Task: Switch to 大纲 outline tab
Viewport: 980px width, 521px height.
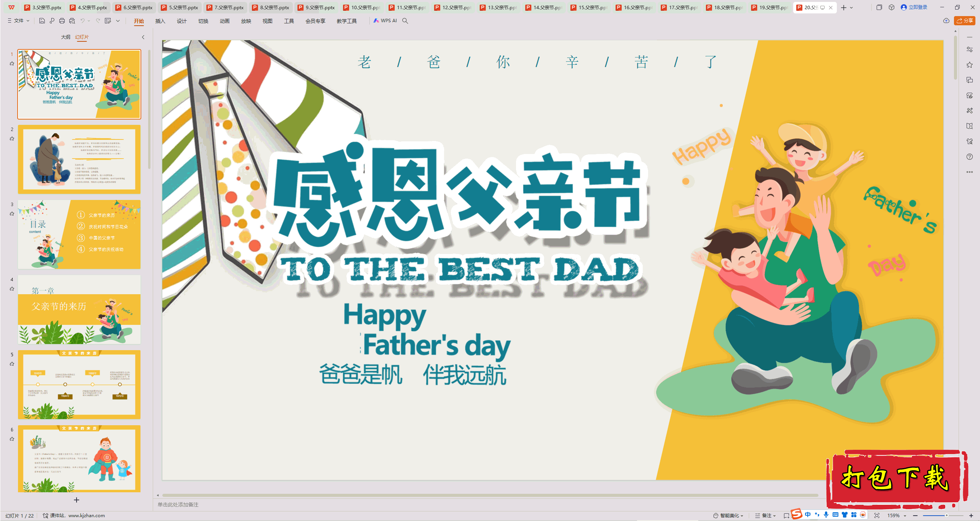Action: (65, 37)
